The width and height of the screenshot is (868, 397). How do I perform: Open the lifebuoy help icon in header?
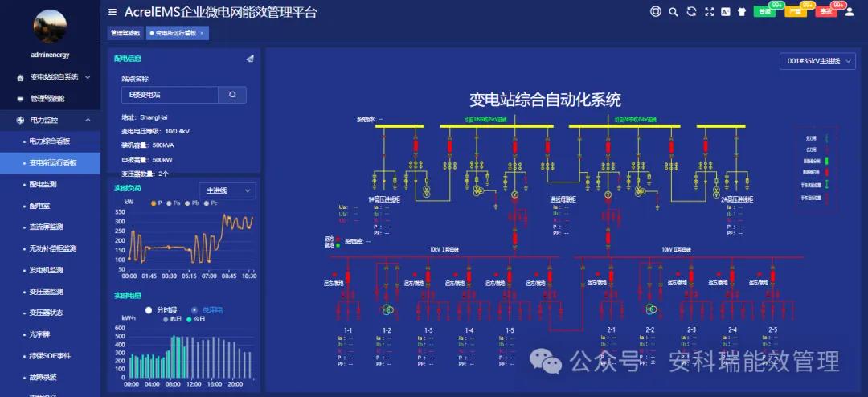(656, 11)
